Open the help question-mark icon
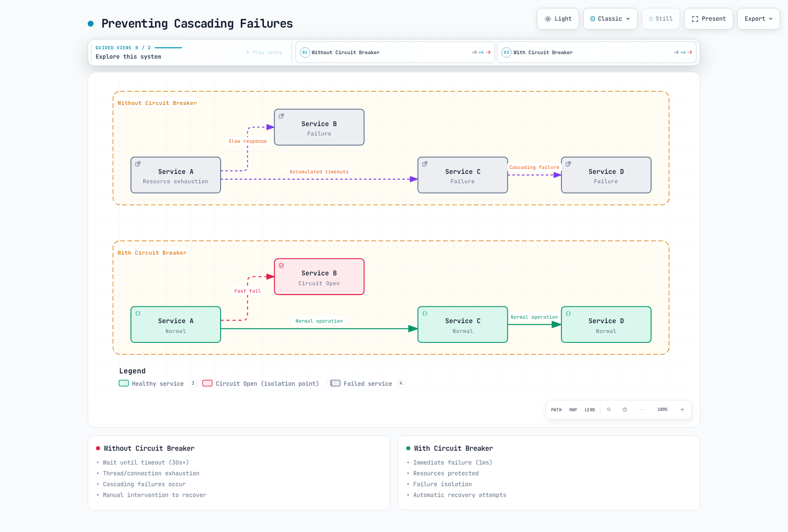This screenshot has height=532, width=788. [624, 410]
